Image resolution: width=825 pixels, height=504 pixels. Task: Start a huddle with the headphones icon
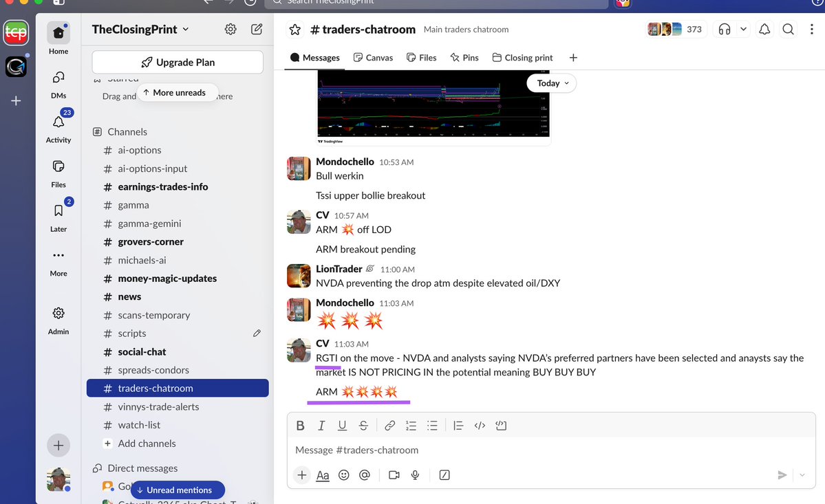(x=725, y=30)
